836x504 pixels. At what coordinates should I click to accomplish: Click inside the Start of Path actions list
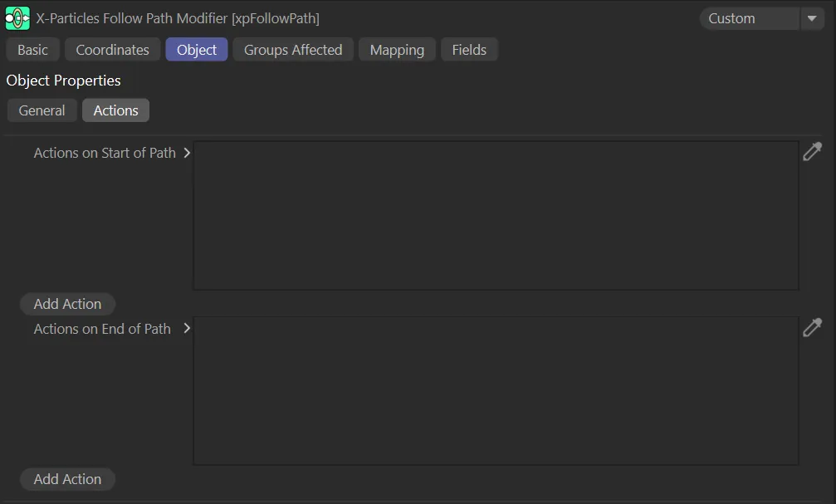pos(496,216)
